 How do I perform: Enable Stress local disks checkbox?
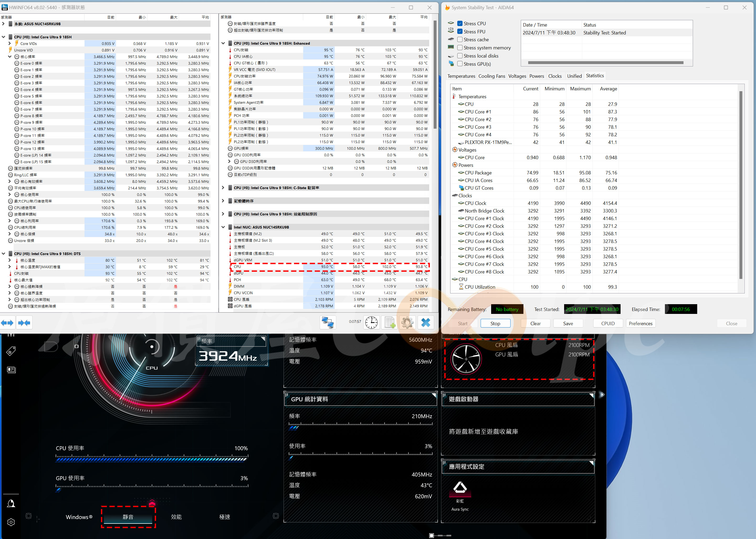pyautogui.click(x=460, y=56)
